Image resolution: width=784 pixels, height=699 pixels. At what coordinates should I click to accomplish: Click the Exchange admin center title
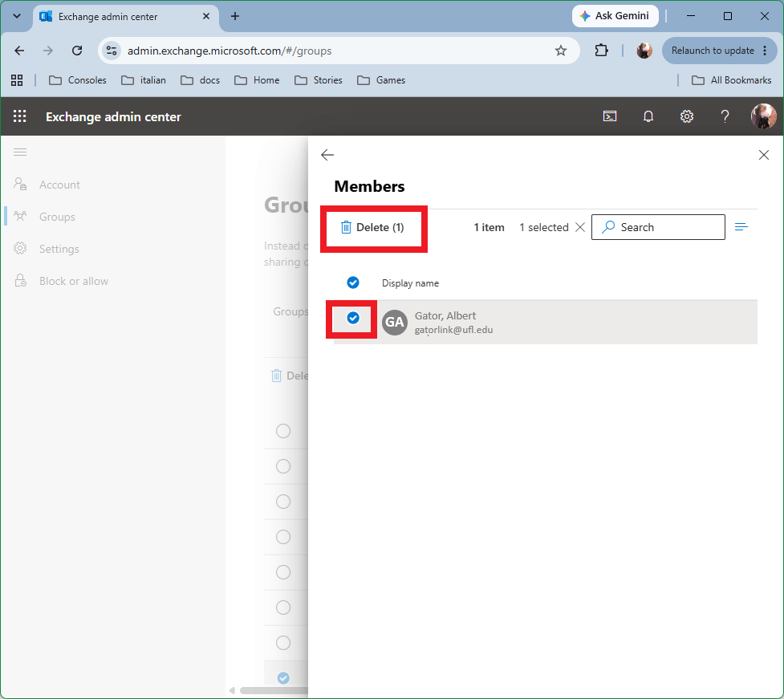(x=113, y=116)
